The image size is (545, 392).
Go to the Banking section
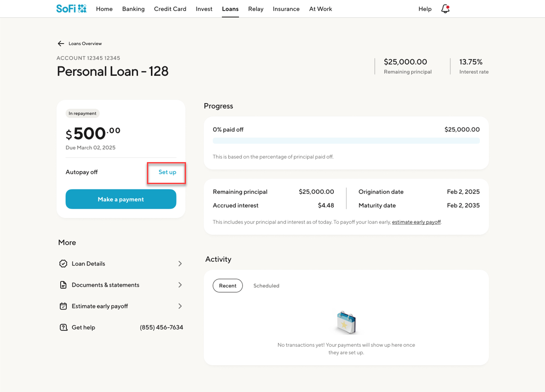coord(133,9)
